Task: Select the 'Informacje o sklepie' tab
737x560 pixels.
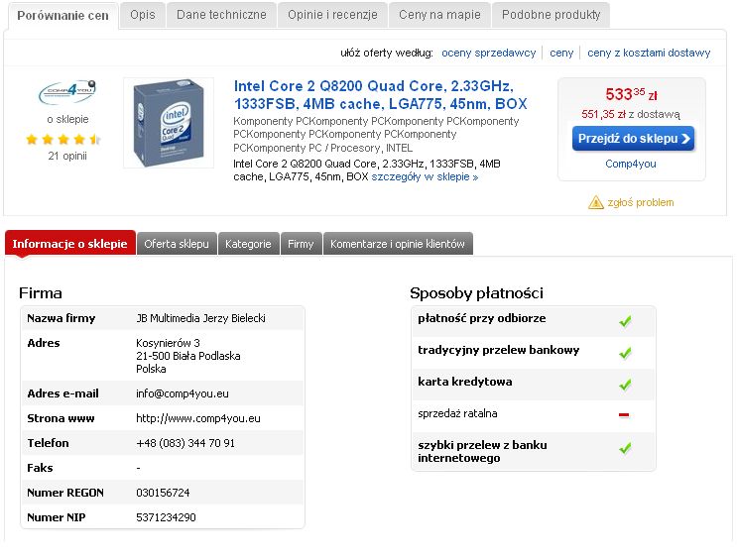Action: pyautogui.click(x=70, y=244)
